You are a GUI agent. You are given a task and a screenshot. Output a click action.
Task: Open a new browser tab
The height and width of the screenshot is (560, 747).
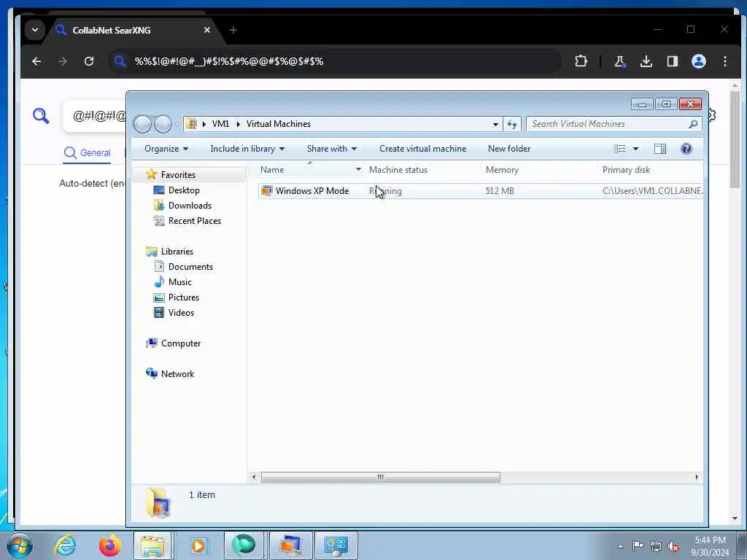click(233, 30)
